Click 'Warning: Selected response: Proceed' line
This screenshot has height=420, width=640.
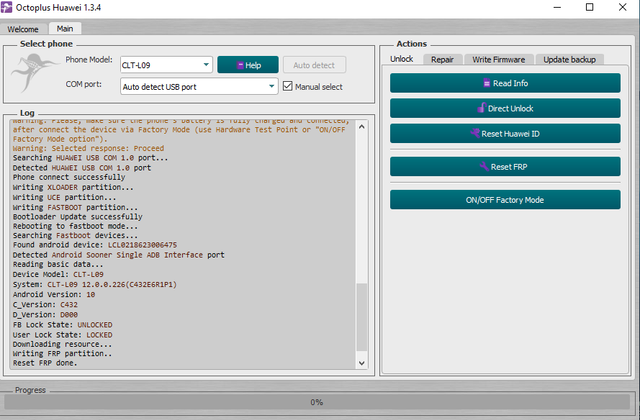coord(88,148)
